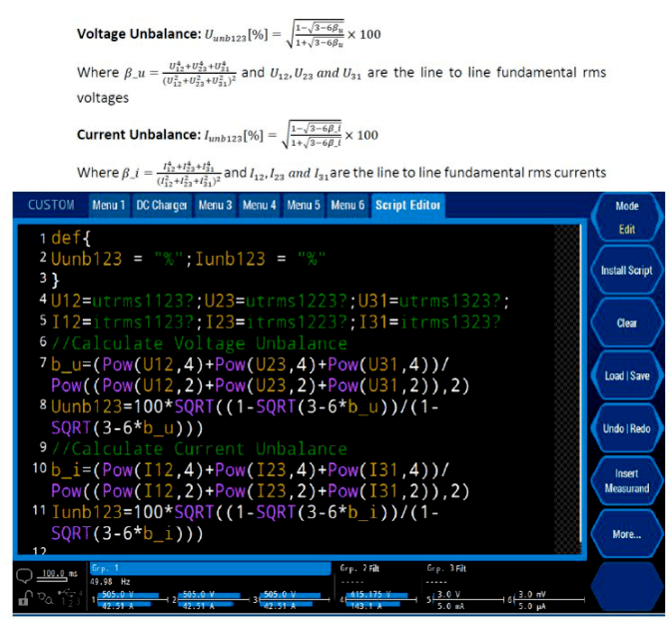
Task: Open the Load | Save option
Action: pyautogui.click(x=626, y=375)
